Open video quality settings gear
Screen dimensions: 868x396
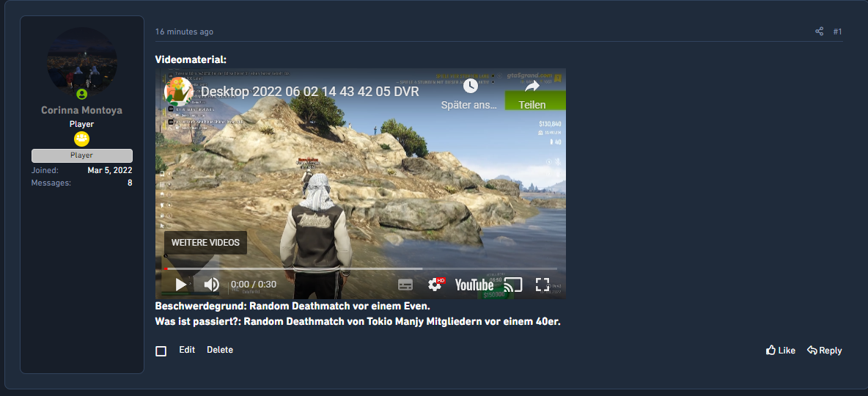click(435, 285)
